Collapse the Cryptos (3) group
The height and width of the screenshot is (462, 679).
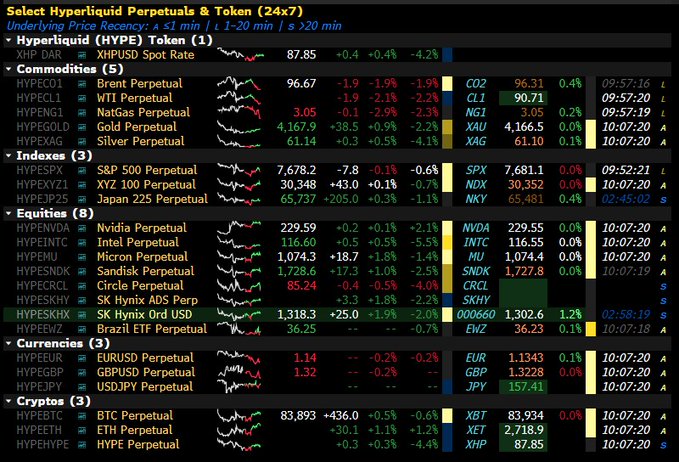click(8, 401)
